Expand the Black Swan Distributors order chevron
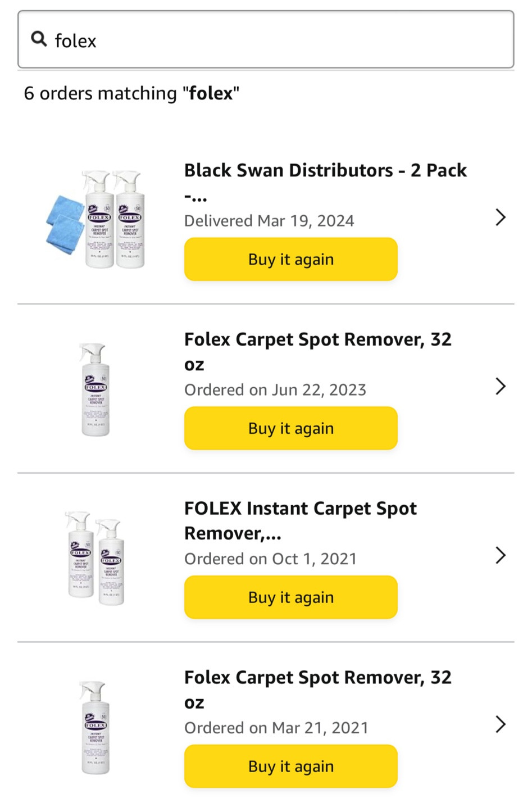532x798 pixels. 501,217
